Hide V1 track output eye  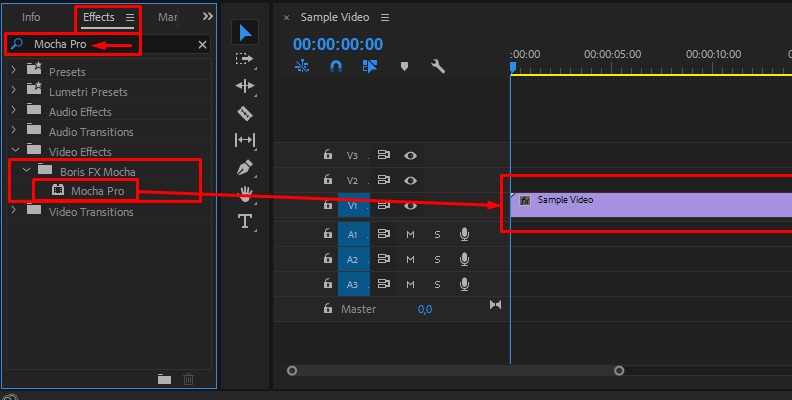pos(410,206)
